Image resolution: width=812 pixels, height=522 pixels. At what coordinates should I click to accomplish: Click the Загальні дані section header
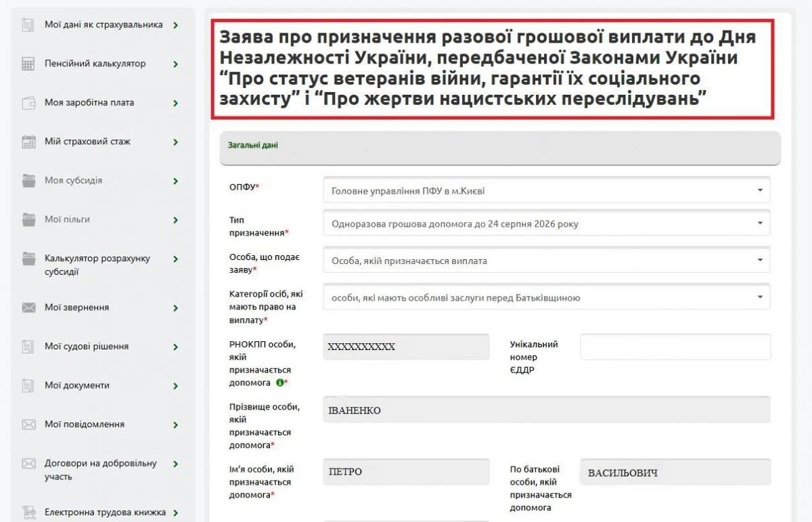[500, 148]
